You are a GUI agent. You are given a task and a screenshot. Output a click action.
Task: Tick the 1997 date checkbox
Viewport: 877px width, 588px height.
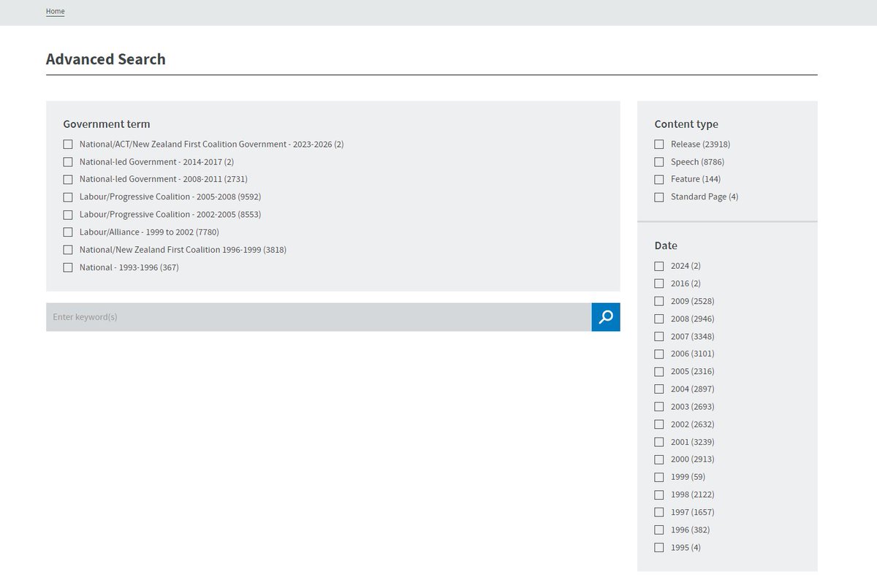point(659,512)
